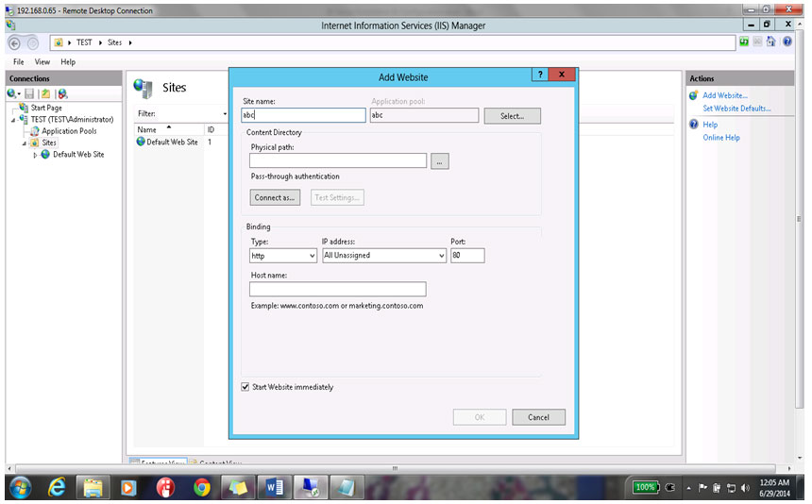The image size is (812, 504).
Task: Open Microsoft Word from the taskbar
Action: tap(275, 487)
